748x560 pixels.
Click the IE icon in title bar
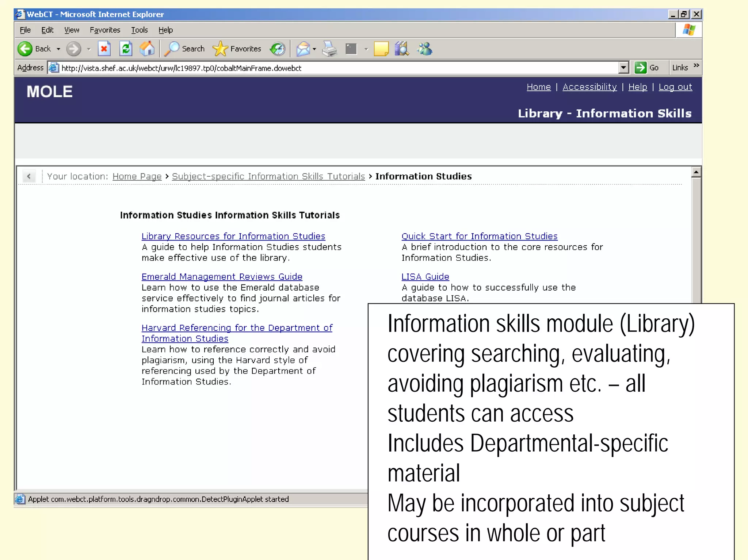click(20, 14)
